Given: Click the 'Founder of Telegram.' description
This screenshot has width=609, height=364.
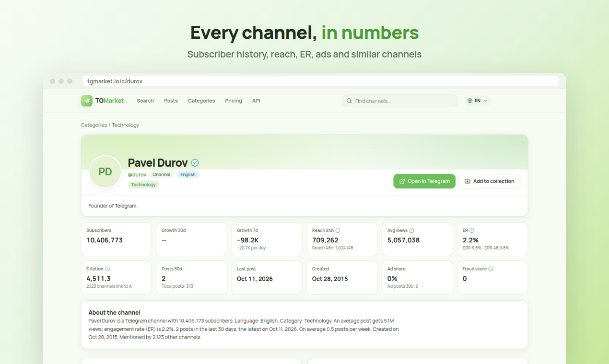Looking at the screenshot, I should click(x=113, y=206).
